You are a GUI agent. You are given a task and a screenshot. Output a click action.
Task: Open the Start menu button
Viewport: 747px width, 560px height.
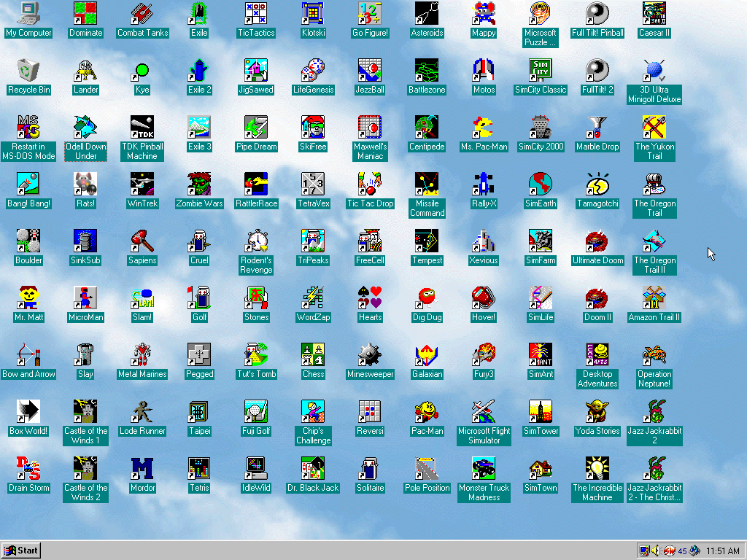(21, 551)
